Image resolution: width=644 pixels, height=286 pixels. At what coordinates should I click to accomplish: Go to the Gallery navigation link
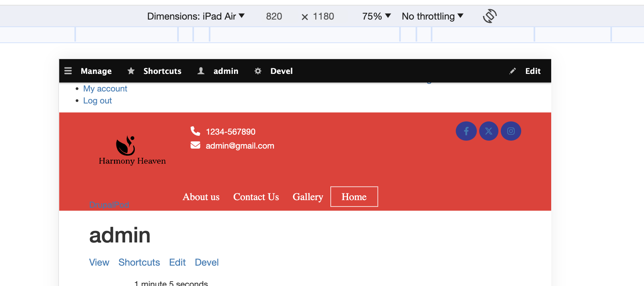coord(308,197)
